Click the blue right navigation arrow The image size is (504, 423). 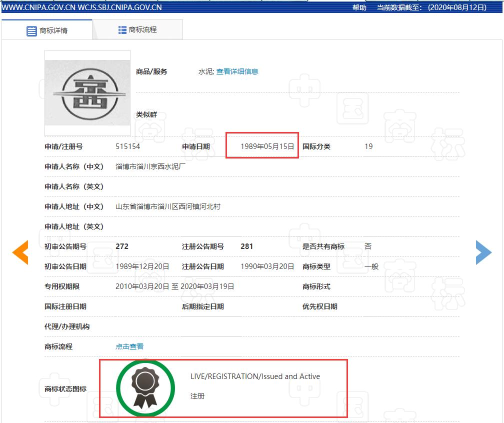click(484, 252)
